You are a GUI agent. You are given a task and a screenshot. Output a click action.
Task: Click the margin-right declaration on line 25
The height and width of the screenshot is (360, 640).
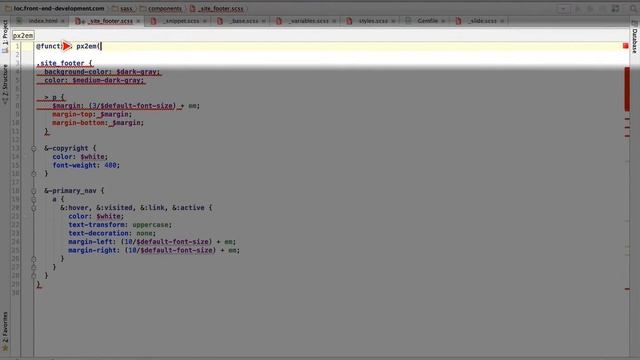click(x=154, y=251)
